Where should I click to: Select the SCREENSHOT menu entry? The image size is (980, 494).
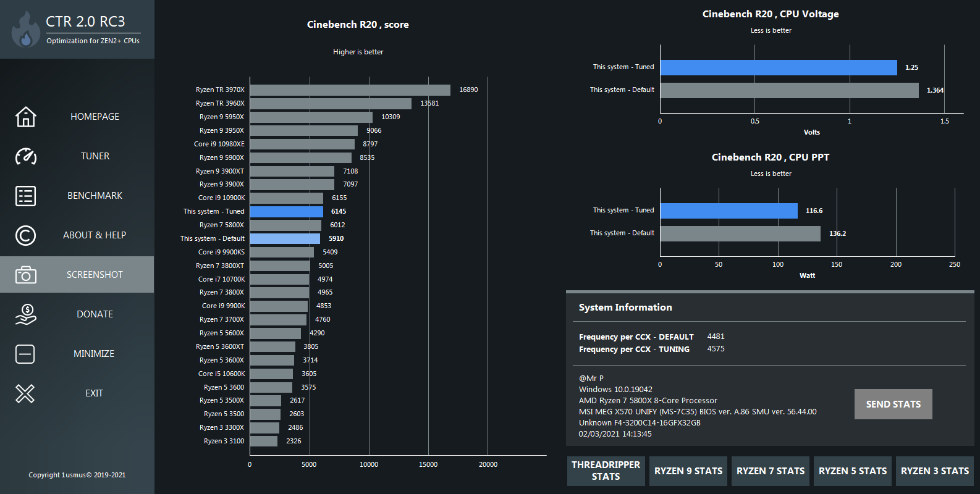95,275
